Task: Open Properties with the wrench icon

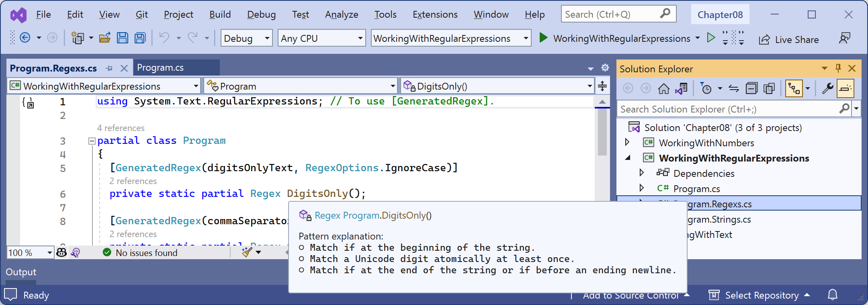Action: click(827, 88)
